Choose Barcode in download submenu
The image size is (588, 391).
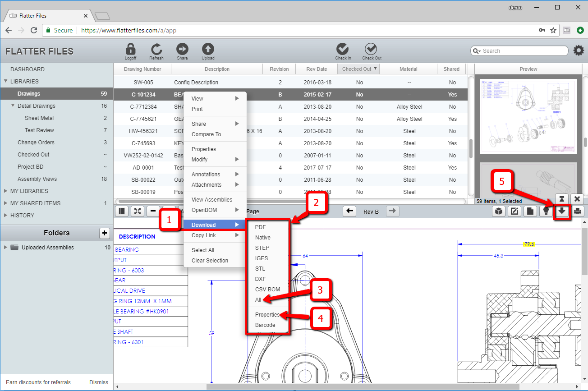pyautogui.click(x=268, y=325)
